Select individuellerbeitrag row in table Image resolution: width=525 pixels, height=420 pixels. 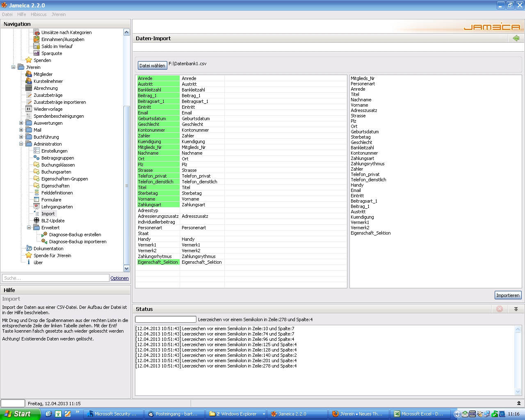pos(241,222)
